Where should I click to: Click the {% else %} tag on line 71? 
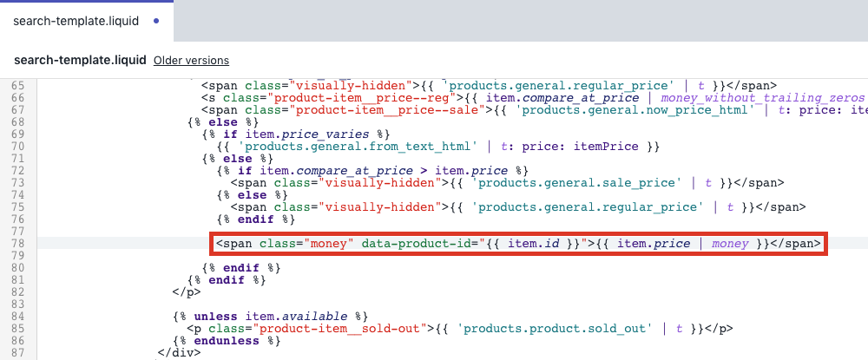[x=238, y=159]
